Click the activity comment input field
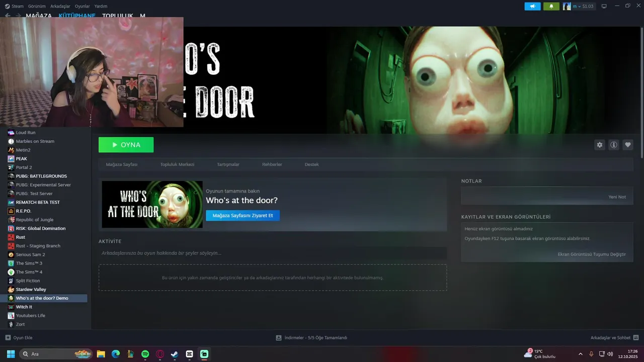The width and height of the screenshot is (644, 362). (273, 253)
